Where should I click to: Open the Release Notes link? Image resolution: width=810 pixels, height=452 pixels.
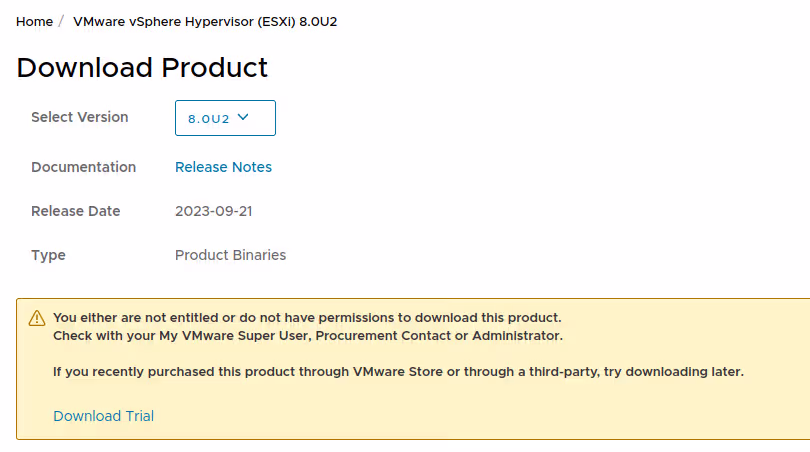coord(223,167)
